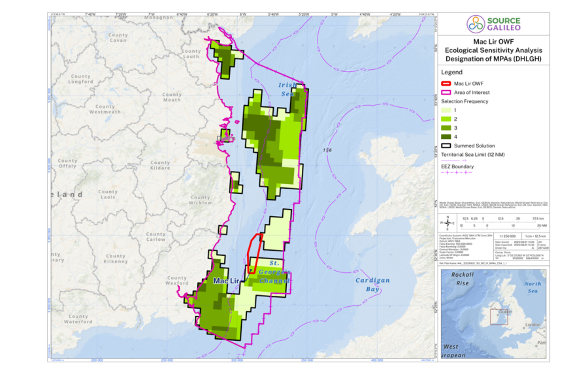The width and height of the screenshot is (588, 378).
Task: Click the north arrow compass symbol
Action: point(448,223)
